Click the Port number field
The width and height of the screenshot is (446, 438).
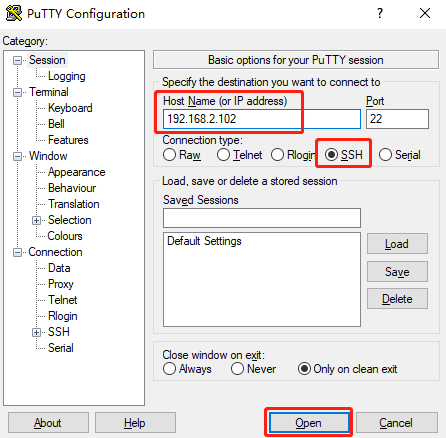click(x=397, y=119)
